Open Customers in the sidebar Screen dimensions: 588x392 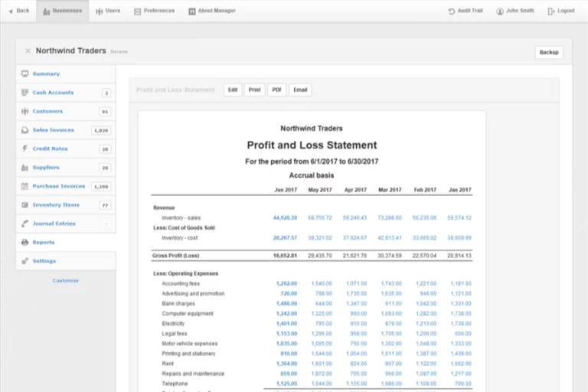pos(66,112)
